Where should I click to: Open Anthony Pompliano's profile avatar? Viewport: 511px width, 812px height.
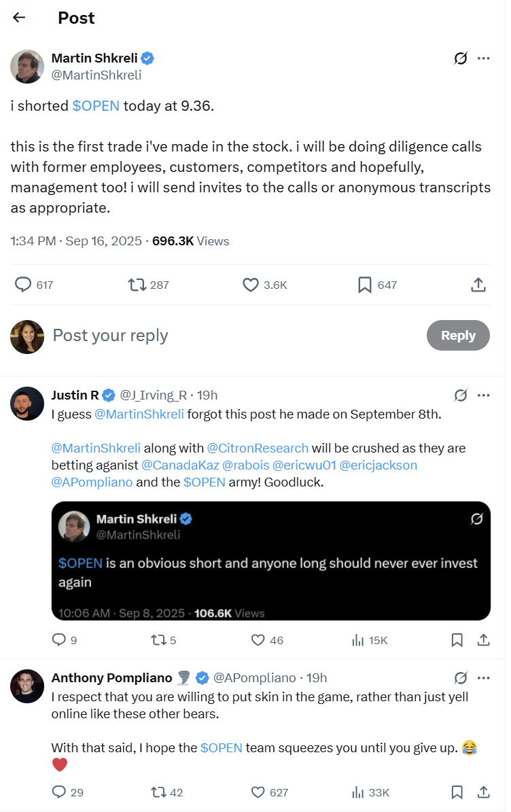27,686
